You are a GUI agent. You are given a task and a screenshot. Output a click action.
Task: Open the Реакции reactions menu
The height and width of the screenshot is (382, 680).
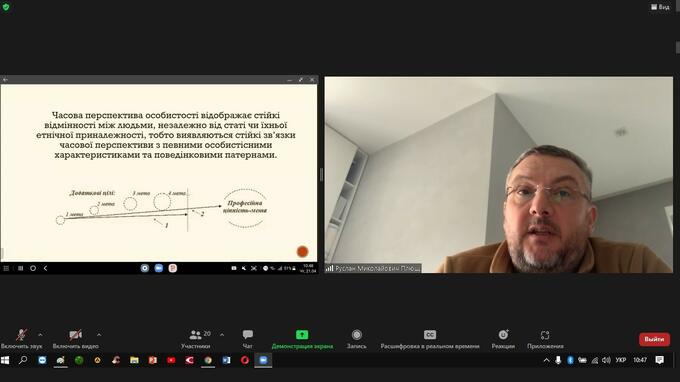[503, 339]
